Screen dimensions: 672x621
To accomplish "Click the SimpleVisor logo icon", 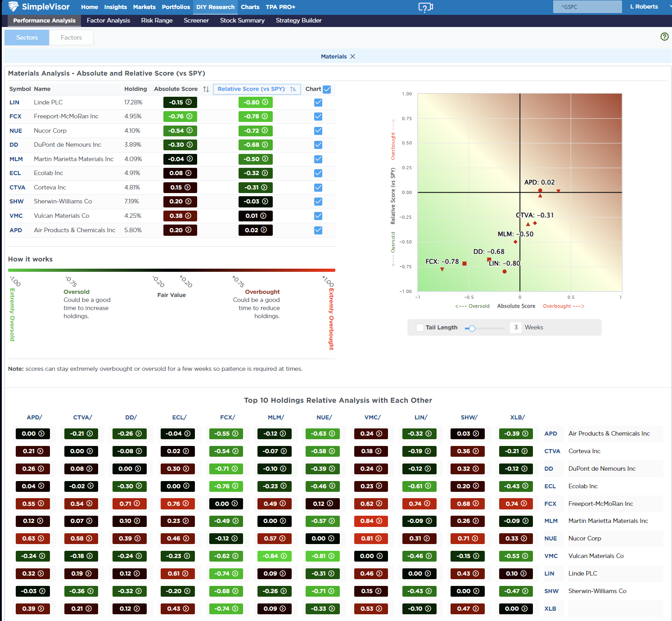I will [x=14, y=7].
